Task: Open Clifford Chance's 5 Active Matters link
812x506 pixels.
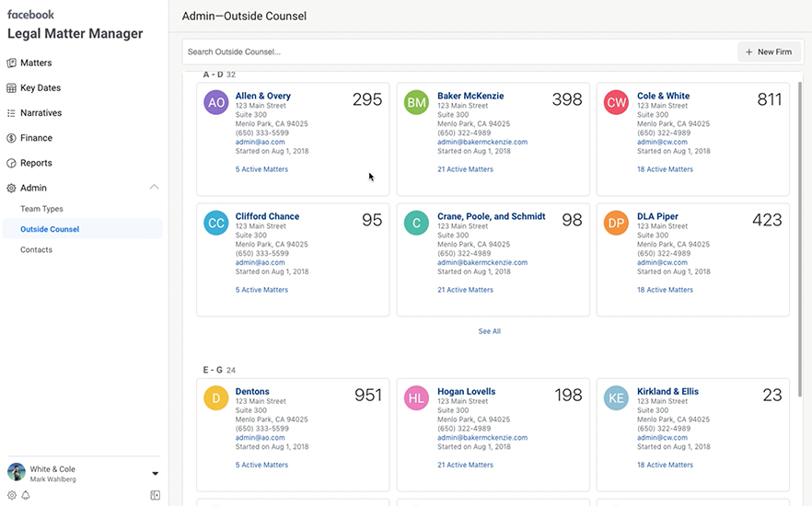Action: (261, 290)
